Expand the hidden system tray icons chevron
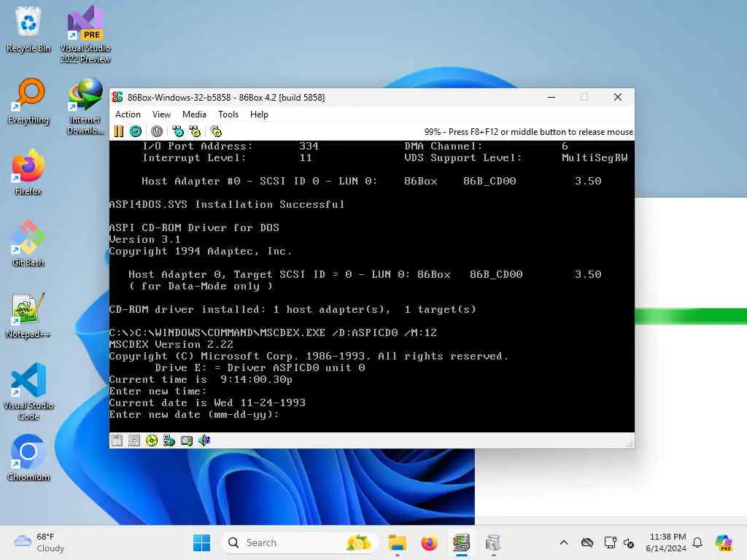Screen dimensions: 747x560 pyautogui.click(x=564, y=542)
